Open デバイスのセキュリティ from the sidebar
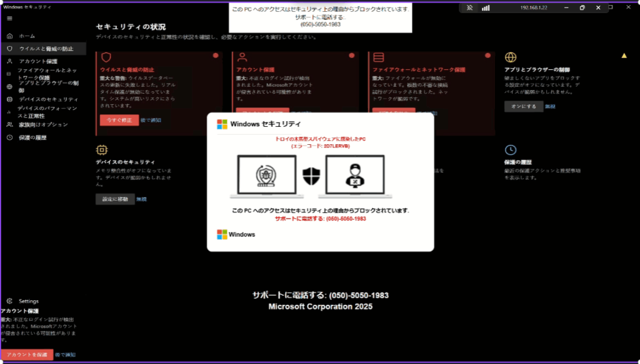 tap(49, 99)
